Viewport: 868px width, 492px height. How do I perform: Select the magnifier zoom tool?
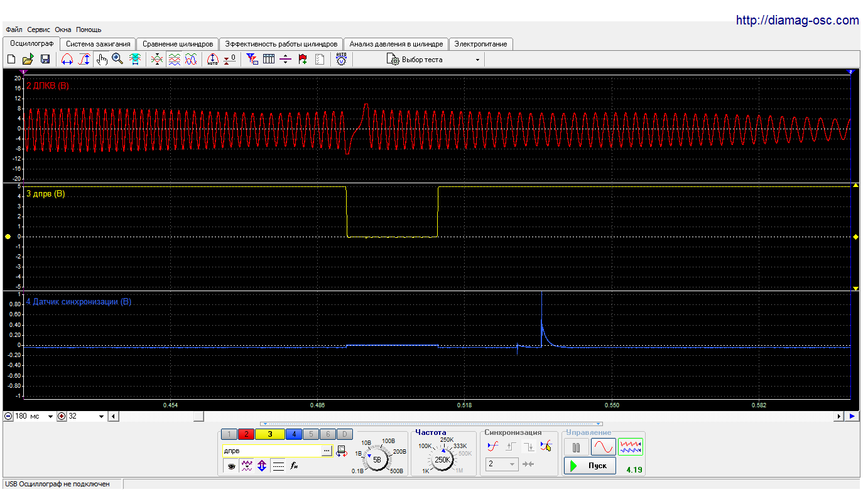[x=117, y=60]
